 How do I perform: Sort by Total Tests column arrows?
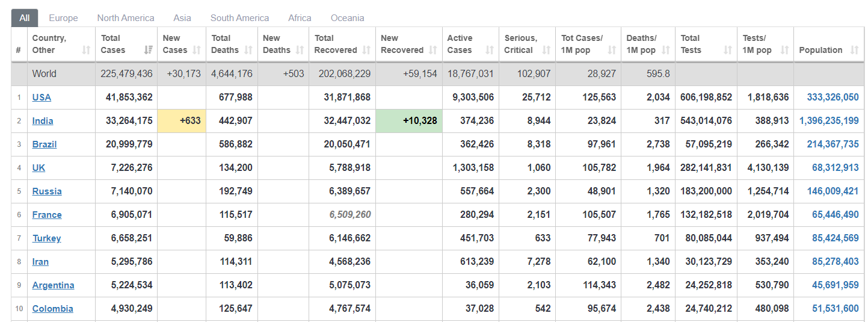(727, 51)
